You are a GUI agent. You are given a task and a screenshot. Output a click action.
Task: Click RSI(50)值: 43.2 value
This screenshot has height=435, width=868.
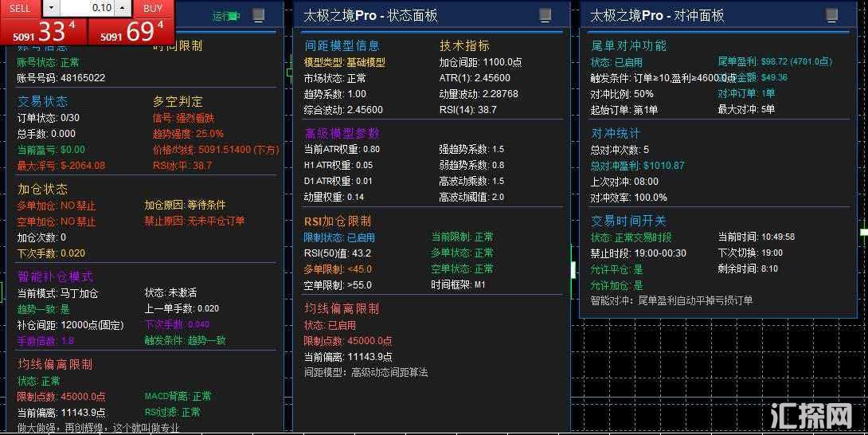point(337,253)
